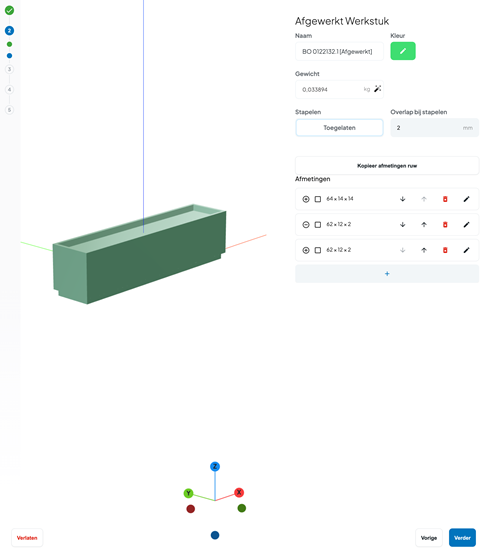This screenshot has height=554, width=486.
Task: Delete the 64 x 14 x 14 dimension row
Action: point(445,199)
